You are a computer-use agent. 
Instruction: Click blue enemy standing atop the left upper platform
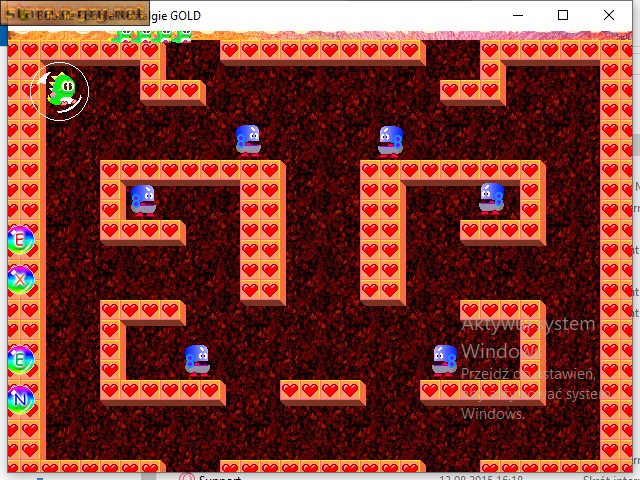248,141
